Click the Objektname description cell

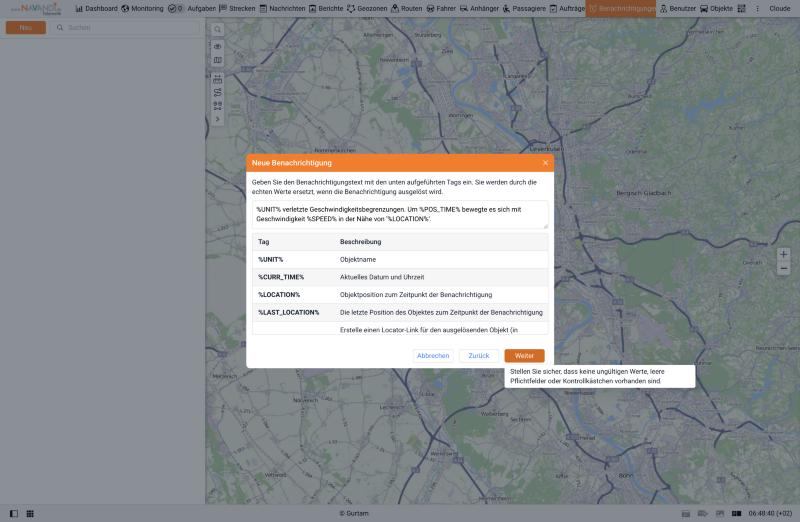click(x=358, y=259)
